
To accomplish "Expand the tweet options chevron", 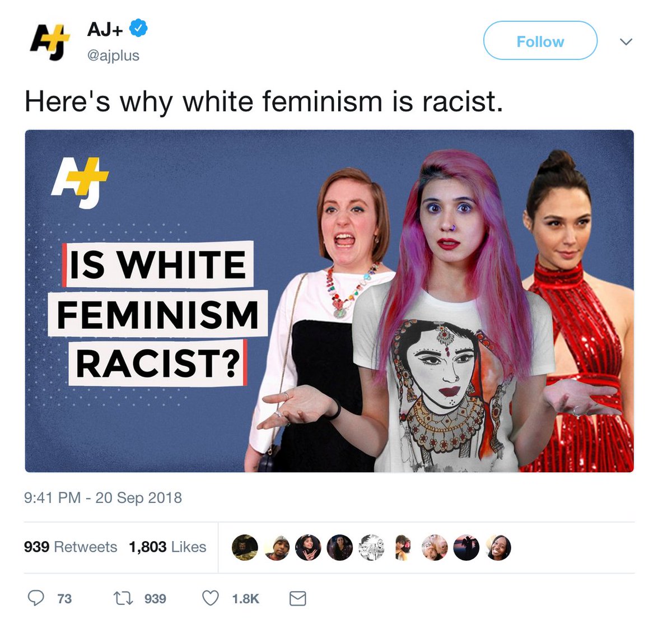I will point(626,42).
